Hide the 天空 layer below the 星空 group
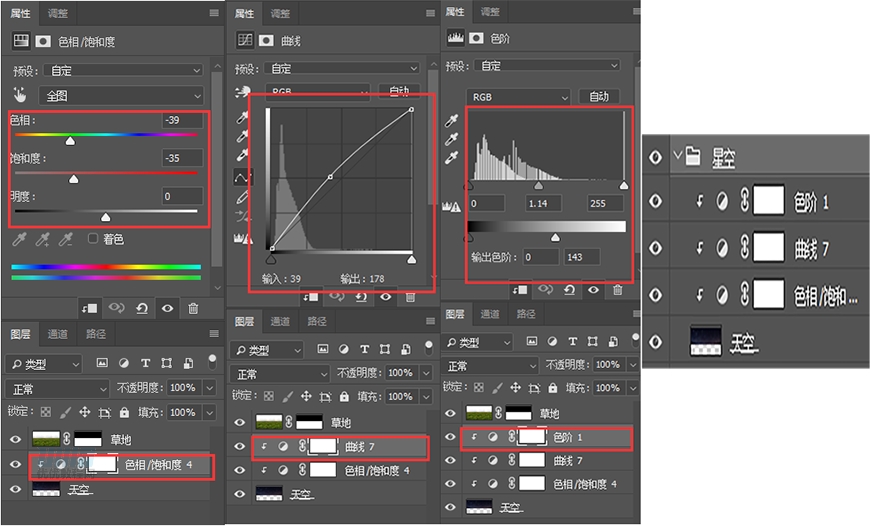870x526 pixels. (x=655, y=341)
